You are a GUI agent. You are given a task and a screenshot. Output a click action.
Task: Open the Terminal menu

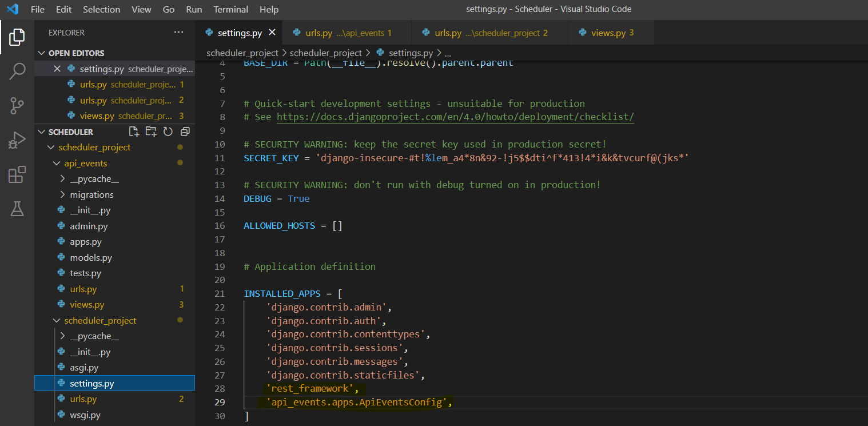point(230,9)
